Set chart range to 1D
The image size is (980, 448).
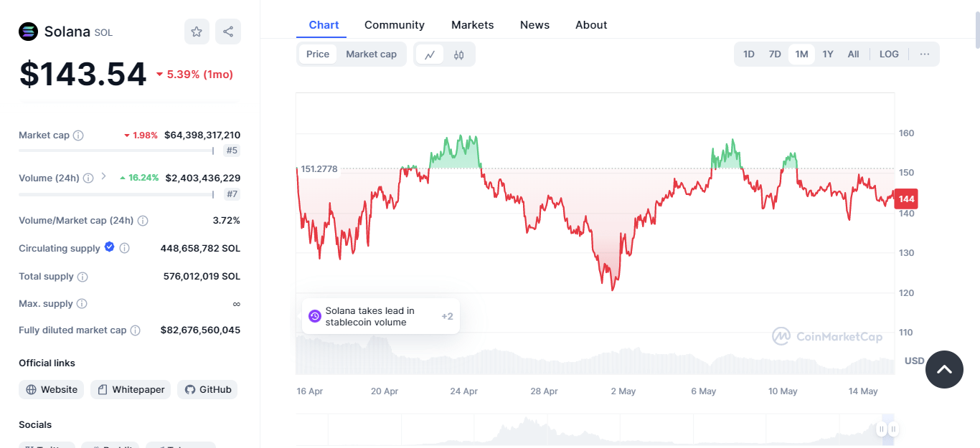749,54
